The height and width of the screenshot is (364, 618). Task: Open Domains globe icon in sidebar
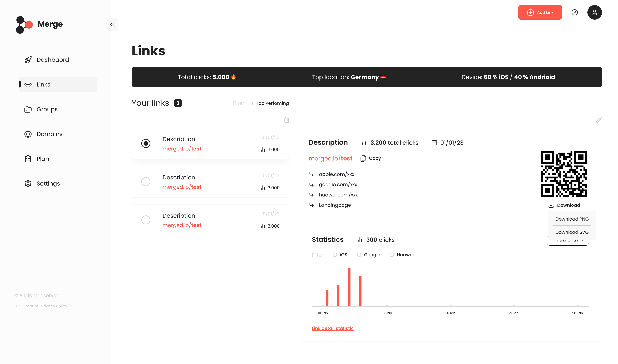pos(28,134)
